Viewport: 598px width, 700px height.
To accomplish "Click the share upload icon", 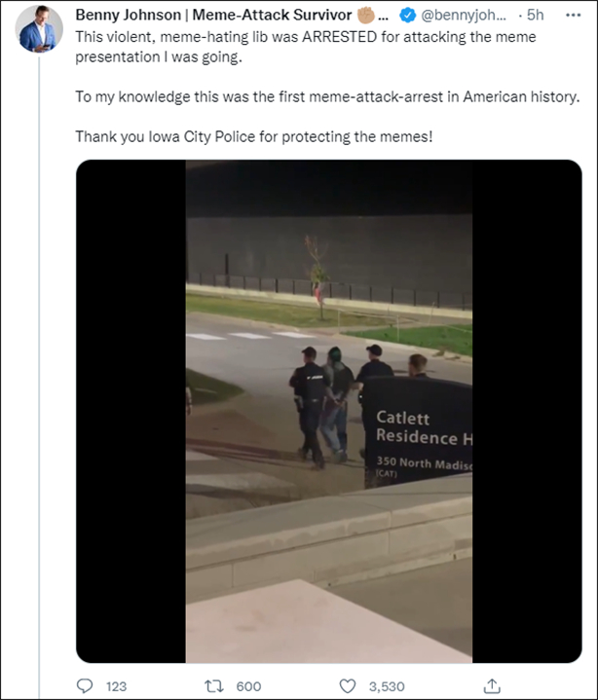I will 492,685.
